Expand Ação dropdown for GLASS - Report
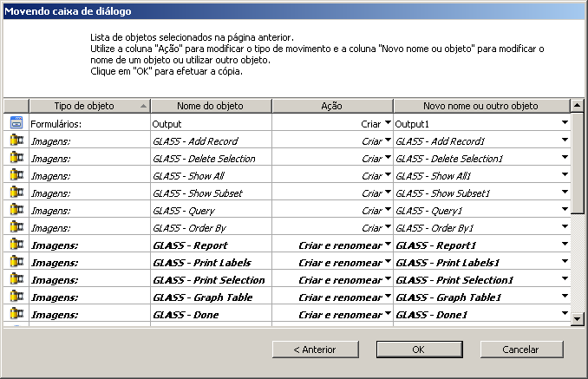Screen dimensions: 588x379 tap(388, 245)
